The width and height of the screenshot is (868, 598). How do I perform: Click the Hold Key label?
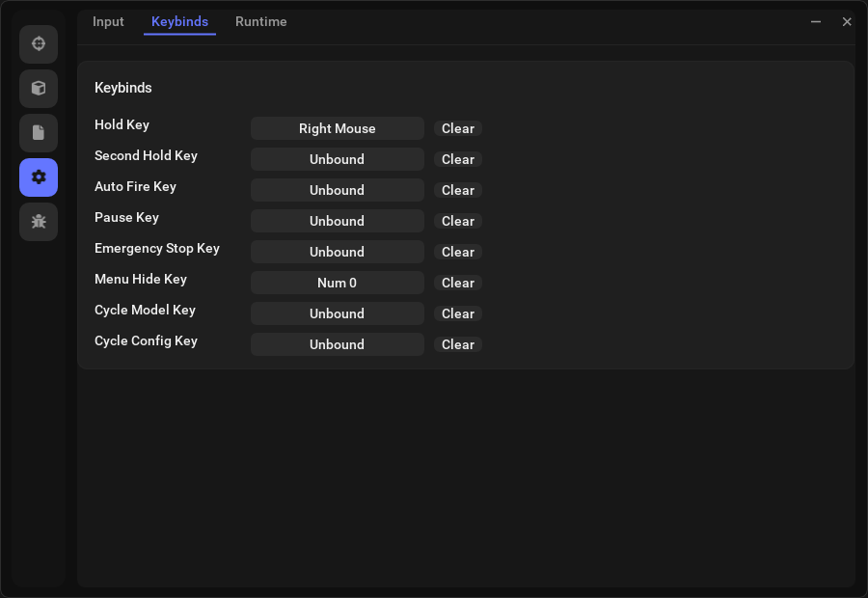tap(122, 125)
